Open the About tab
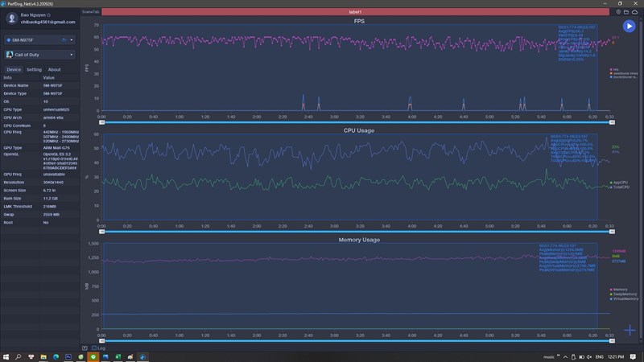 (54, 70)
